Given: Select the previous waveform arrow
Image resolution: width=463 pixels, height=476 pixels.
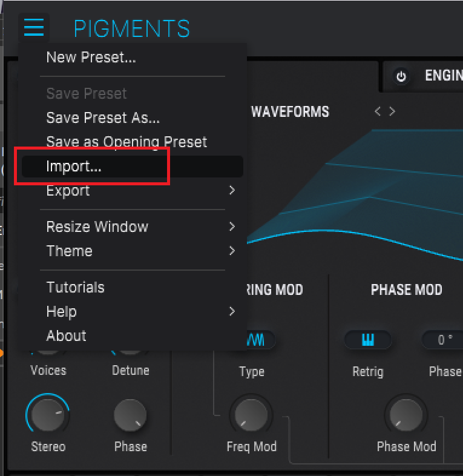Looking at the screenshot, I should 378,111.
